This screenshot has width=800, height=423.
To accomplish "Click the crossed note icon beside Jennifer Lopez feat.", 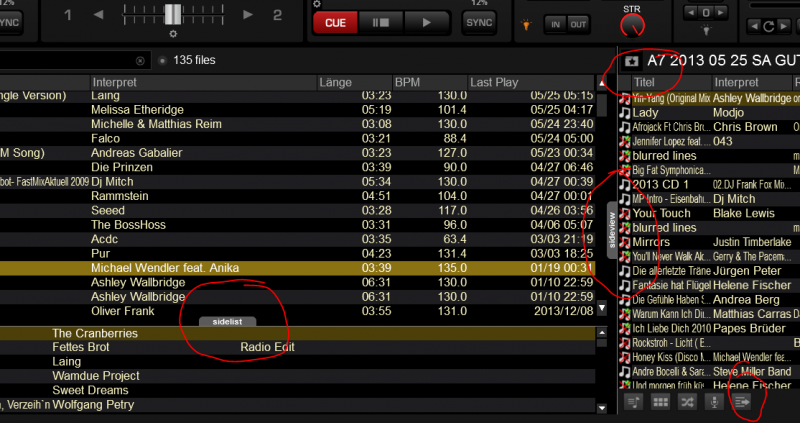I will [x=625, y=141].
